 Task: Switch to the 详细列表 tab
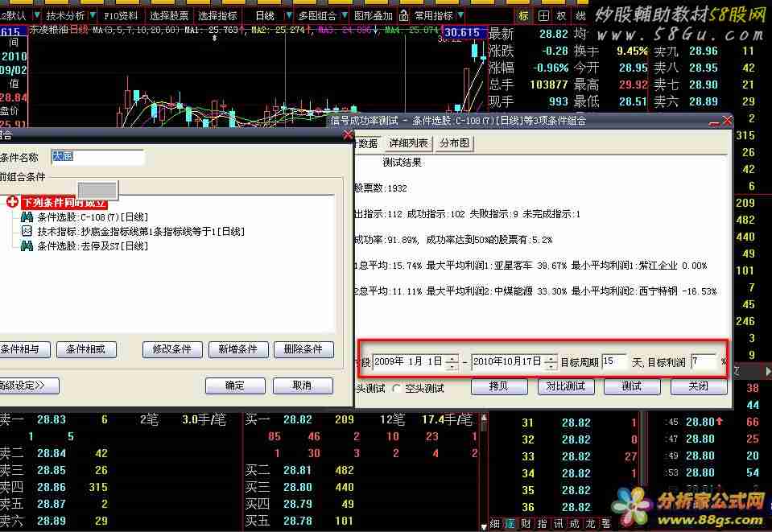[x=408, y=143]
